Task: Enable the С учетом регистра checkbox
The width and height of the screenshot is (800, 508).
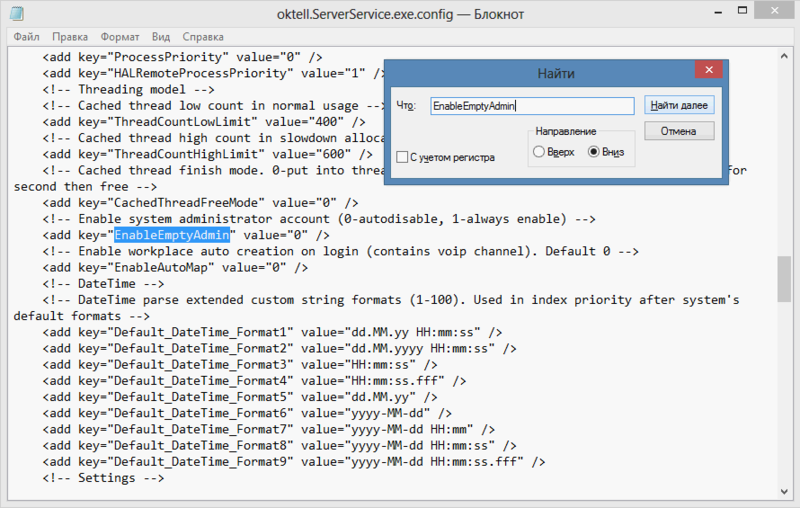Action: [x=402, y=157]
